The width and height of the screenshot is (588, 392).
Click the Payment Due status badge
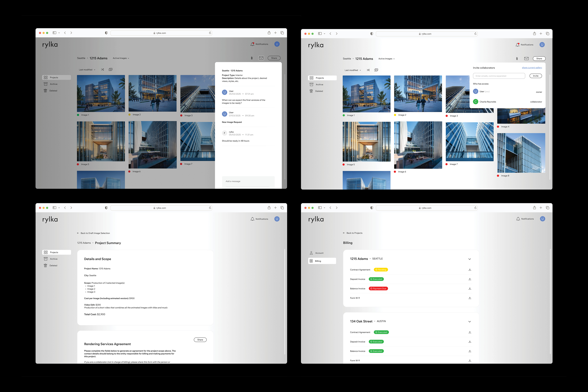[378, 288]
